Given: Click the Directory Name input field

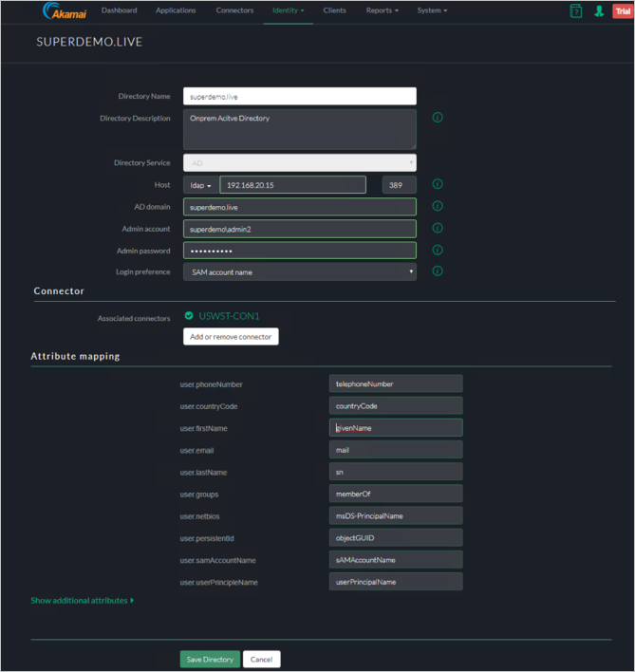Looking at the screenshot, I should click(x=299, y=96).
